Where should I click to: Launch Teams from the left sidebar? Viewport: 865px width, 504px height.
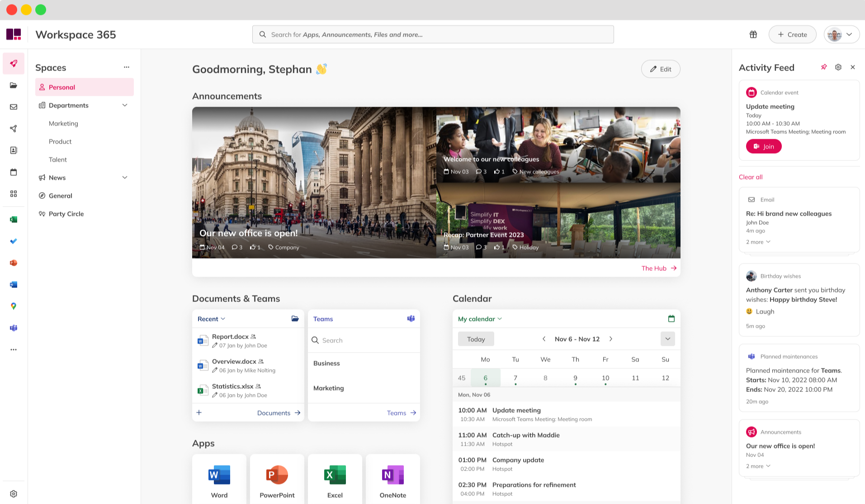tap(14, 328)
